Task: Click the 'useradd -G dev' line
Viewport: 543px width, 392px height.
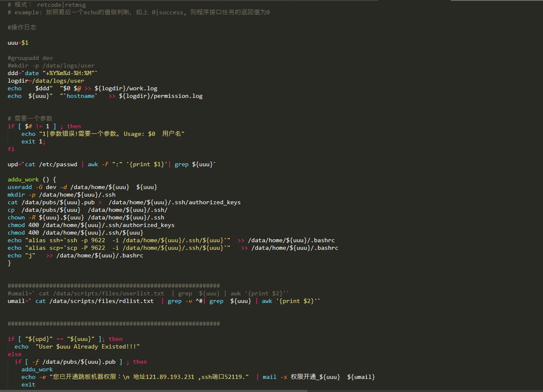Action: tap(82, 187)
